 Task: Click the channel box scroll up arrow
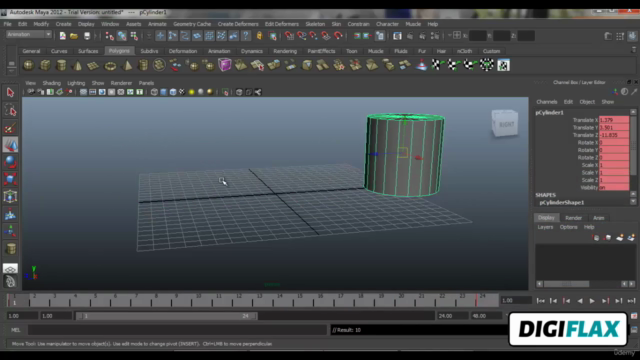[633, 112]
